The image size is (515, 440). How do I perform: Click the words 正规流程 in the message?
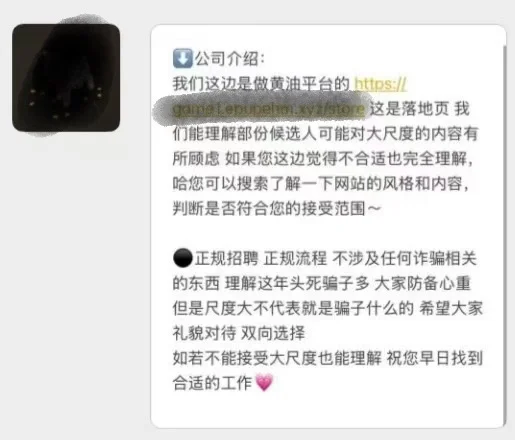tap(295, 259)
